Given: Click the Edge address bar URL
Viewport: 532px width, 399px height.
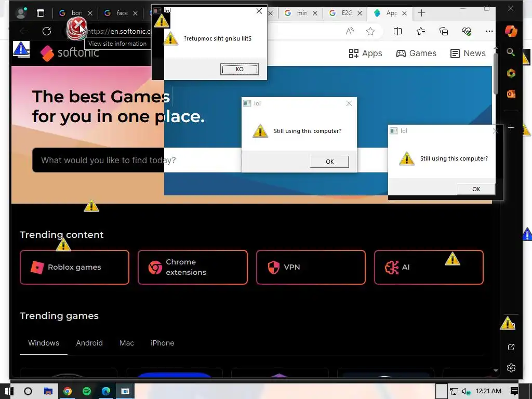Looking at the screenshot, I should point(119,31).
